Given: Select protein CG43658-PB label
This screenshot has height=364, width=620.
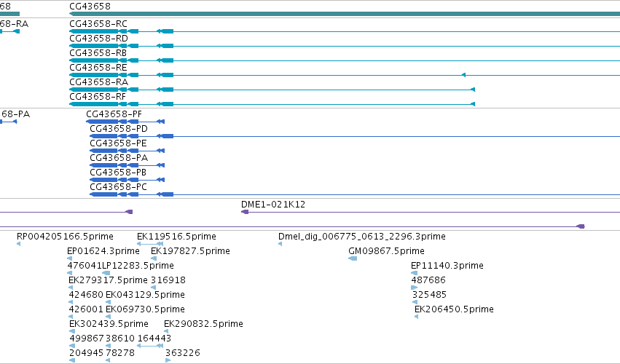Looking at the screenshot, I should click(x=118, y=173).
